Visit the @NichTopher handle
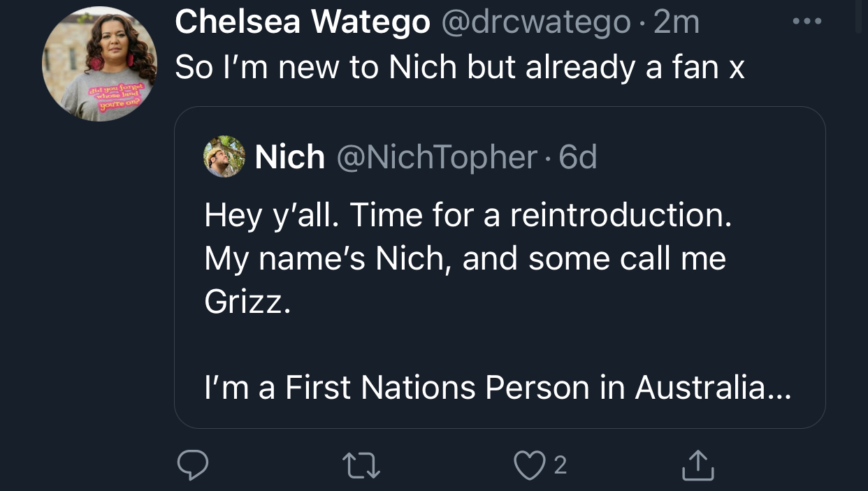The image size is (868, 491). (x=438, y=157)
